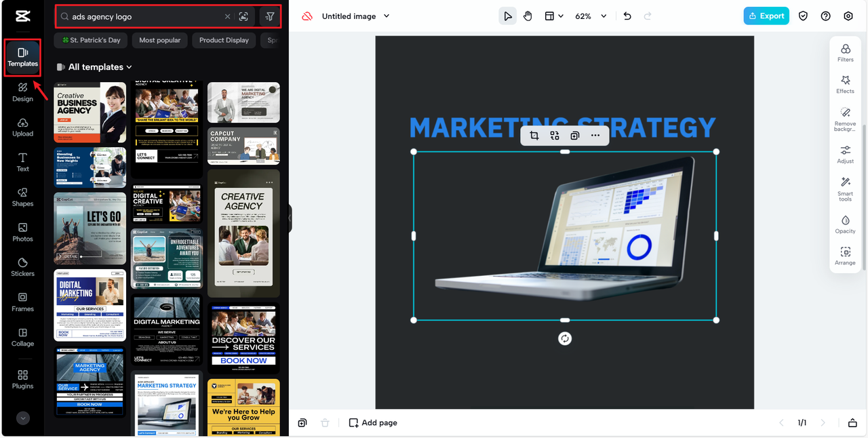Activate the Hand pan tool
The image size is (868, 438).
click(528, 16)
